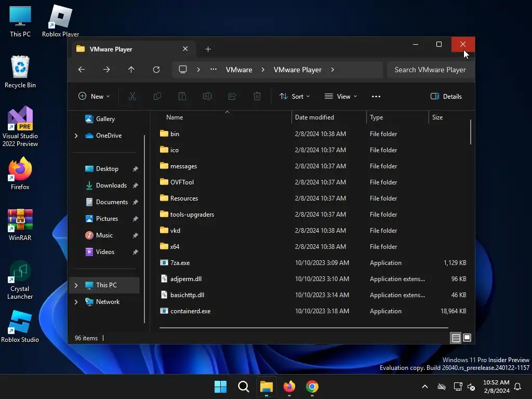Open the View dropdown menu
The height and width of the screenshot is (399, 532).
(x=341, y=96)
